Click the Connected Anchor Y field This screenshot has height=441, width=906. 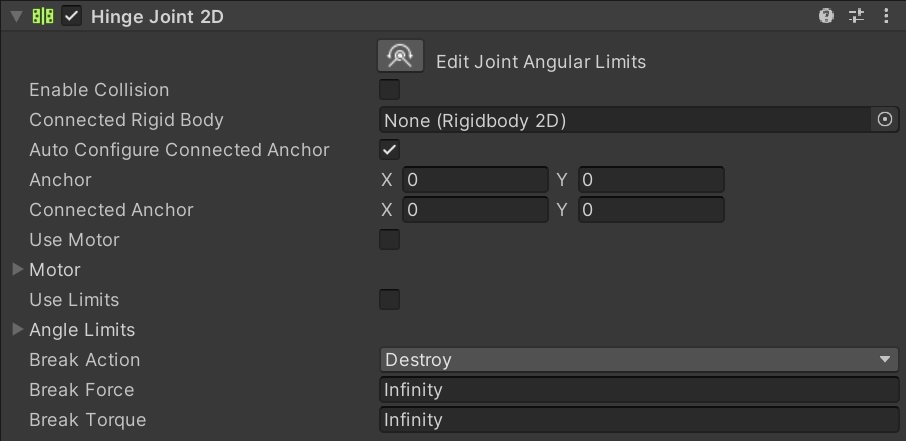[651, 210]
